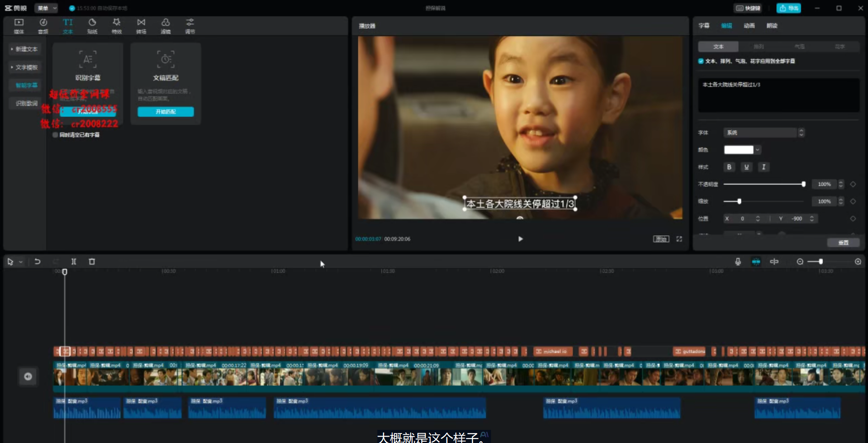868x443 pixels.
Task: Zoom in the timeline
Action: click(858, 262)
